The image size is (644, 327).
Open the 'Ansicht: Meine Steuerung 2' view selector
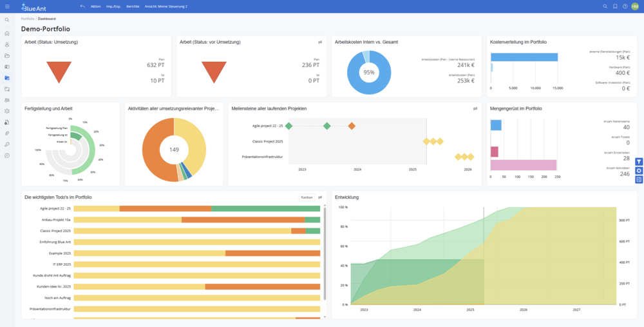coord(167,6)
